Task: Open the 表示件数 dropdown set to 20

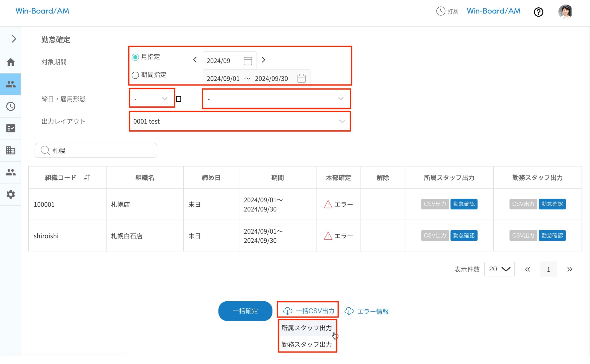Action: point(499,269)
